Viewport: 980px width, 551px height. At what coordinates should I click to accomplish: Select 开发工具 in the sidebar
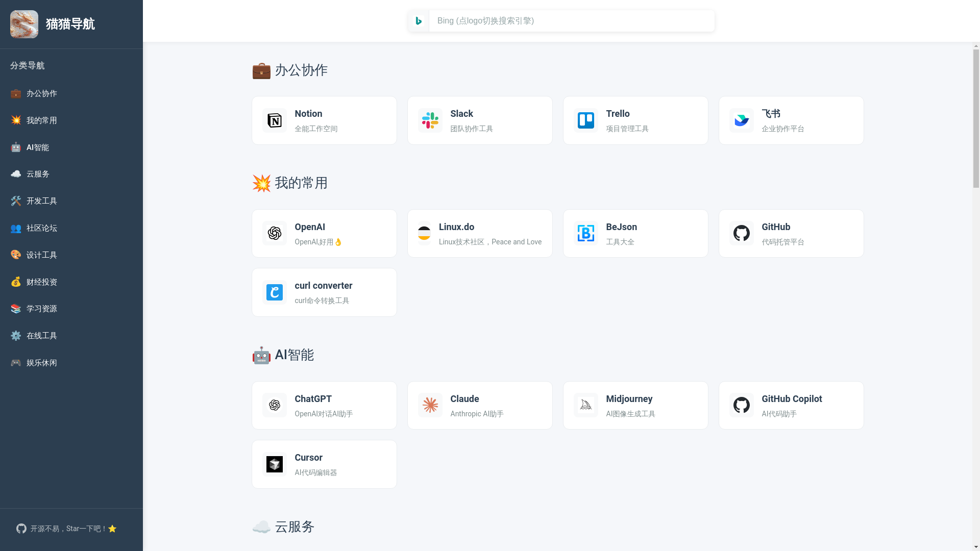click(71, 201)
